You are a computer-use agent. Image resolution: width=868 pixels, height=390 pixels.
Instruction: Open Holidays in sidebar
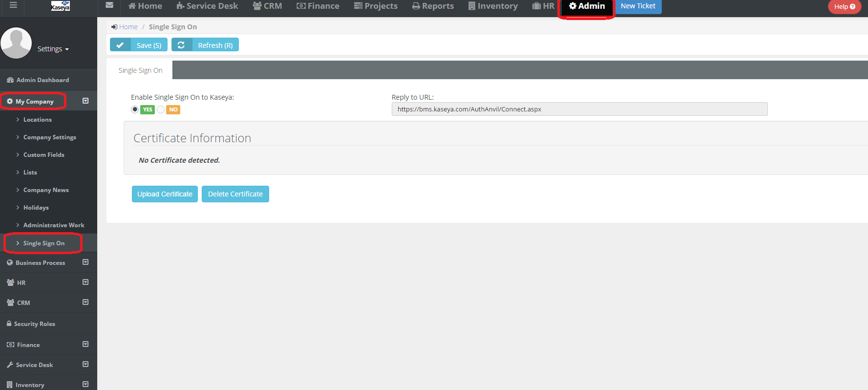click(36, 208)
